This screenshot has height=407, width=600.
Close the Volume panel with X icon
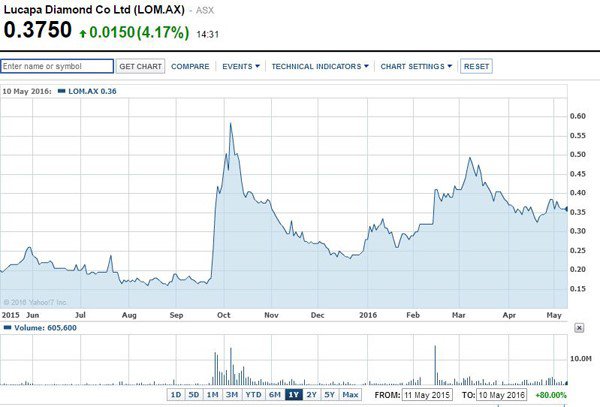point(579,328)
